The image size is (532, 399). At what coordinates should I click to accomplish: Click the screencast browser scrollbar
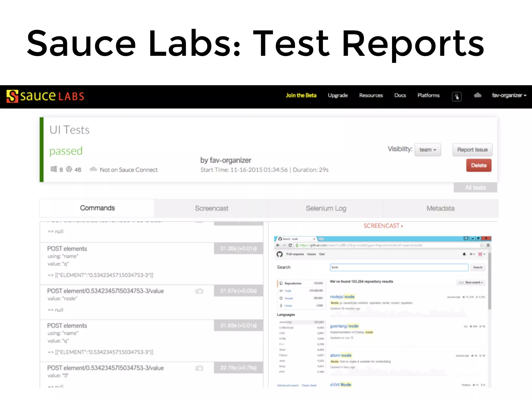click(x=489, y=281)
